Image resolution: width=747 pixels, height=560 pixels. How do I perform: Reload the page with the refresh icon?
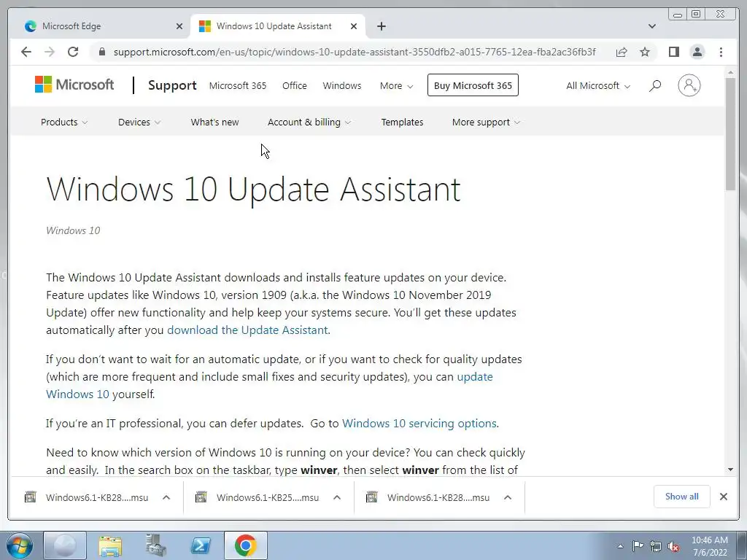point(73,52)
